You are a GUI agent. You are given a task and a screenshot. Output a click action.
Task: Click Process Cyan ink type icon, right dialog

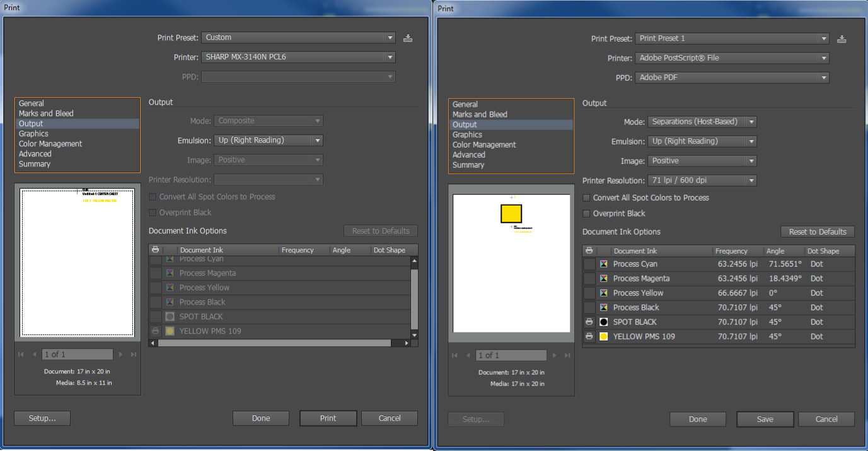click(x=604, y=264)
